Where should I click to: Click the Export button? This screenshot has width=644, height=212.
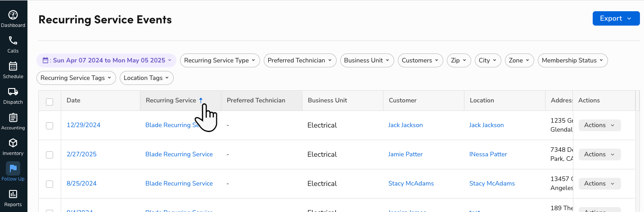616,18
